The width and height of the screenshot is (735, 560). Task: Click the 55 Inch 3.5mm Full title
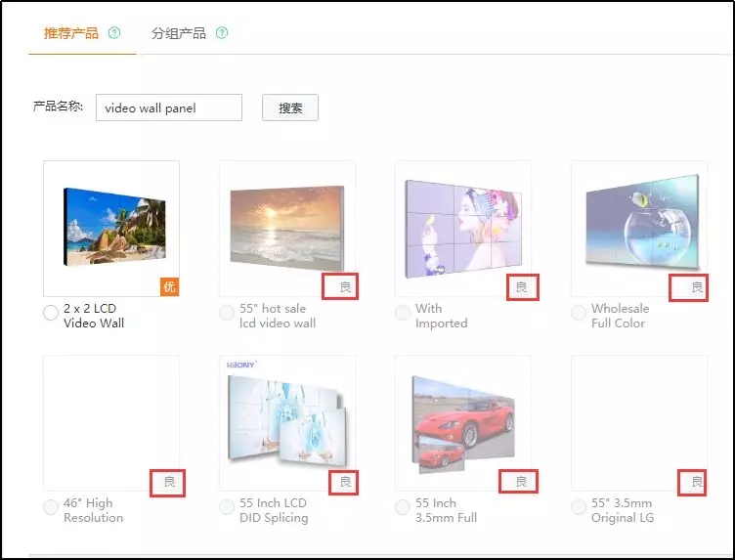(446, 510)
